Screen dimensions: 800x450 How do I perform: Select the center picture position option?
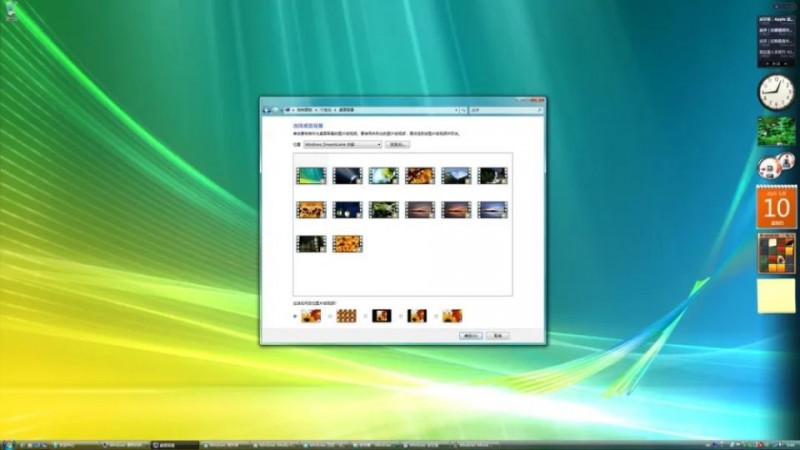[367, 316]
